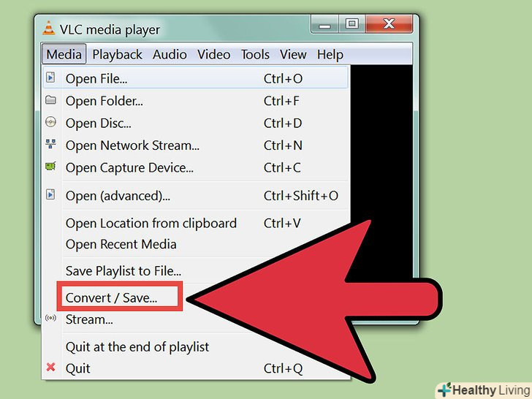Click the Open File play-document icon
This screenshot has height=399, width=532.
[x=50, y=77]
